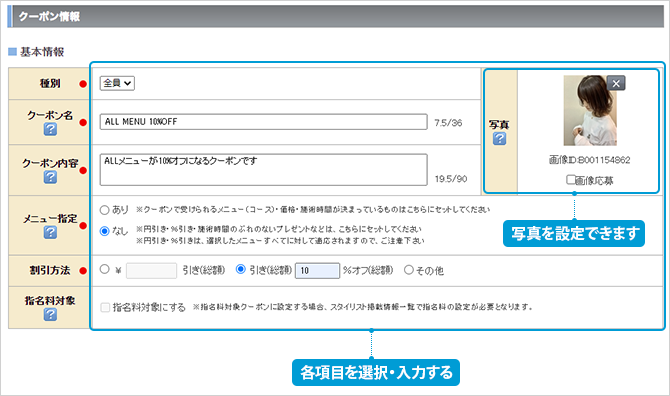Click the 基本情報 section heading
Image resolution: width=670 pixels, height=396 pixels.
click(42, 52)
